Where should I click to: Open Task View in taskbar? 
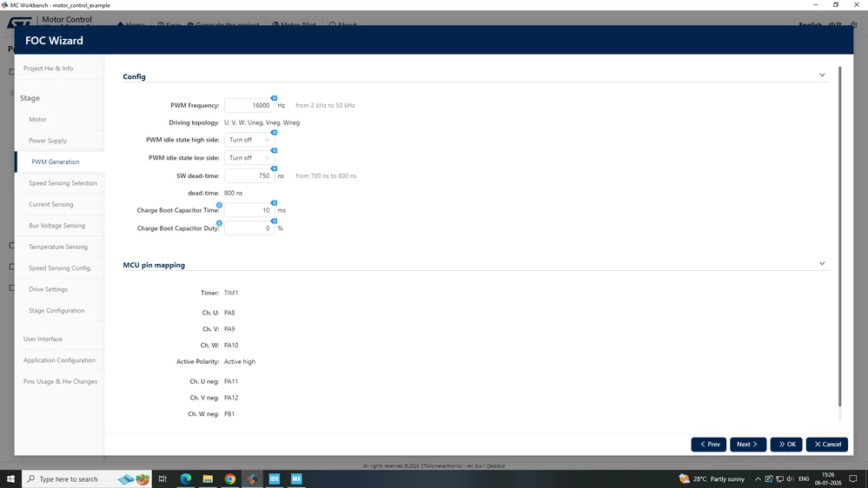point(162,478)
